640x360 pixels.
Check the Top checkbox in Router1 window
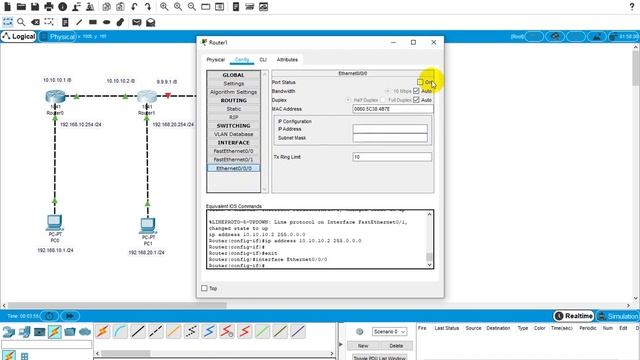coord(204,288)
